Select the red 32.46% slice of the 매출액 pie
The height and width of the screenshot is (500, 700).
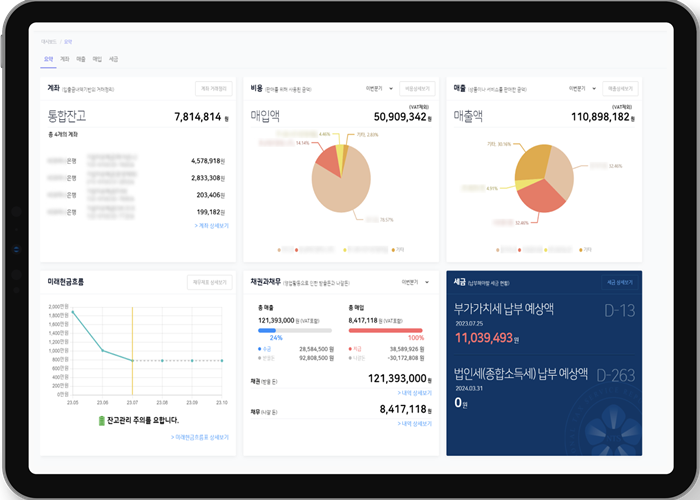click(541, 197)
